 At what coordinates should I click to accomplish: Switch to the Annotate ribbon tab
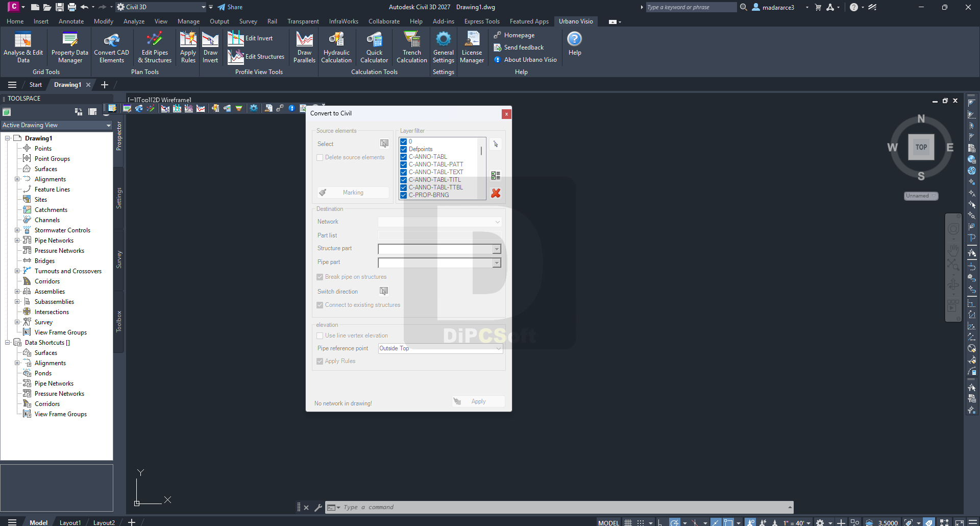click(x=71, y=21)
